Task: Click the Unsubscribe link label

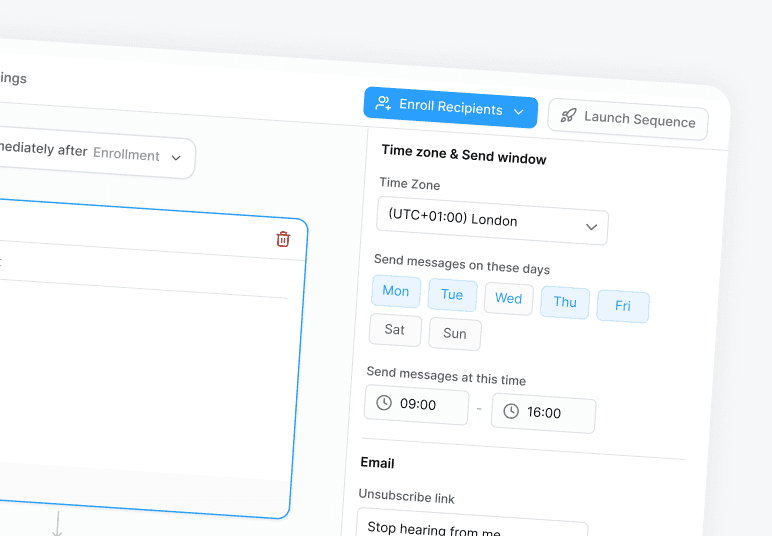Action: (x=407, y=496)
